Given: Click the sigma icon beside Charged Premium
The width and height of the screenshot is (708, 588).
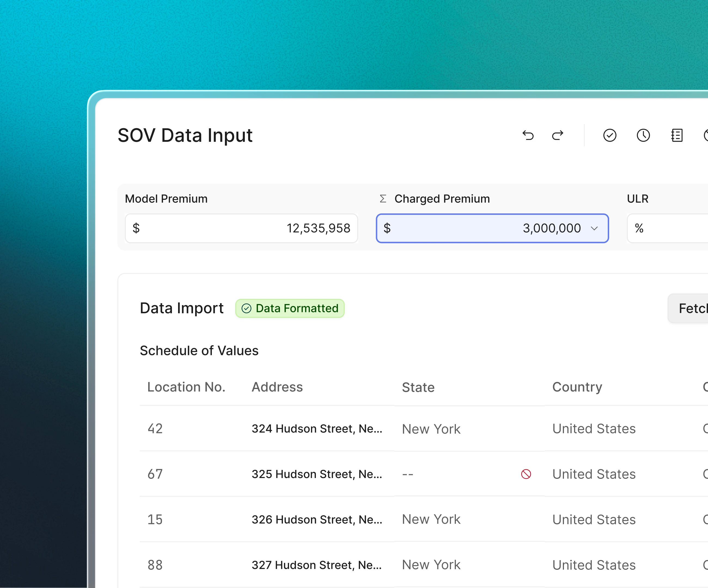Looking at the screenshot, I should click(383, 198).
